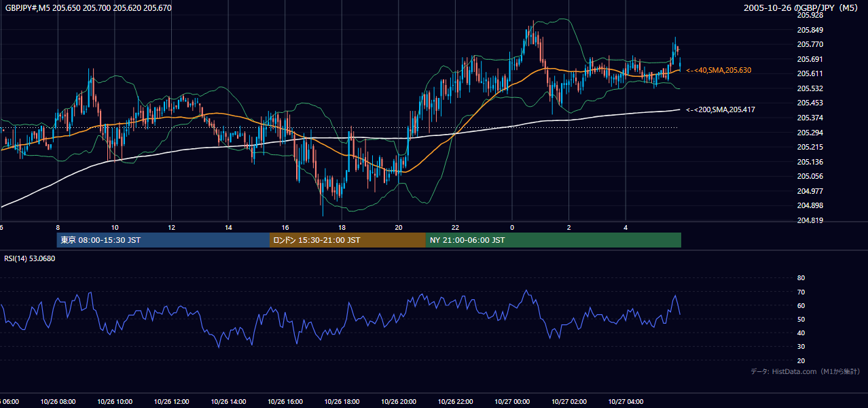The image size is (868, 408).
Task: Click hour mark 16 under the price chart
Action: [x=285, y=227]
